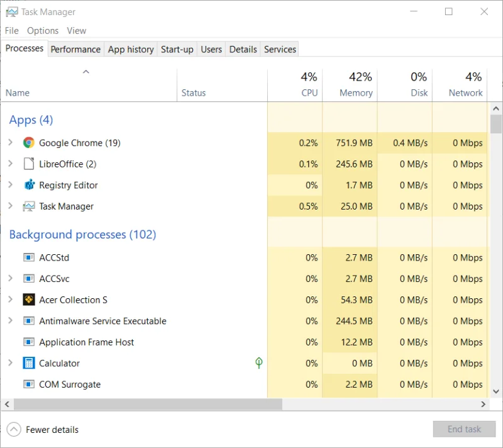This screenshot has height=448, width=503.
Task: Select the Google Chrome (19) row name
Action: [80, 143]
